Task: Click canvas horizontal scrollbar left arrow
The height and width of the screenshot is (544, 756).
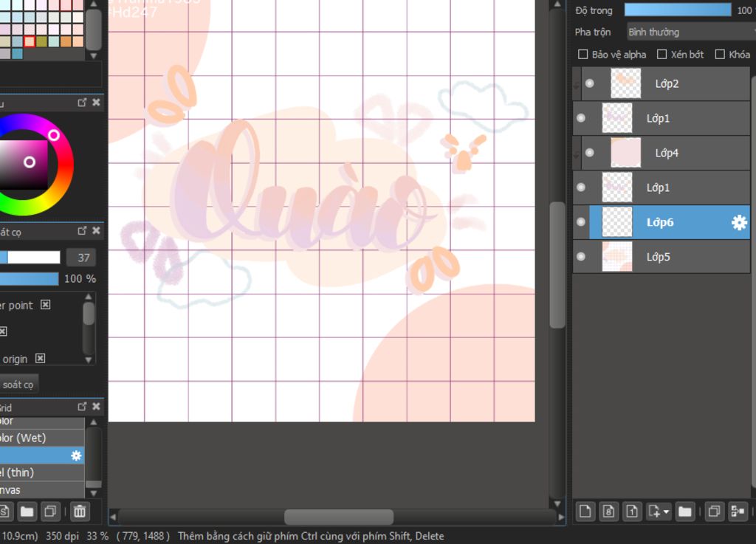Action: [113, 517]
